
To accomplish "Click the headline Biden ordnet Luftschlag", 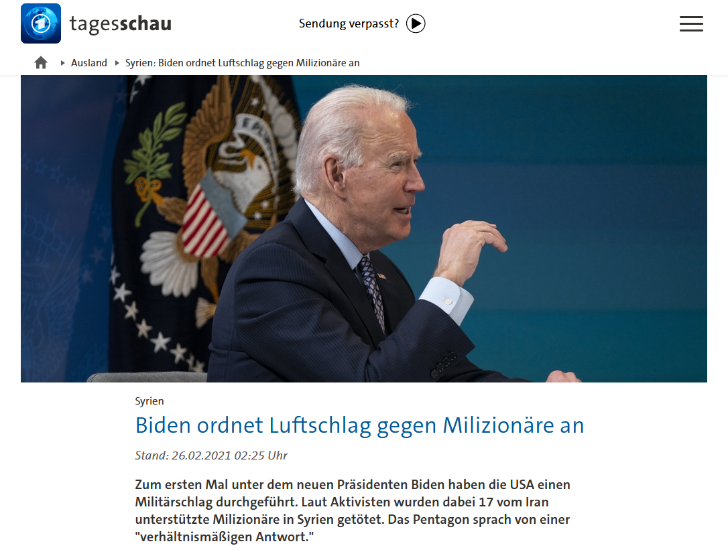I will (359, 425).
